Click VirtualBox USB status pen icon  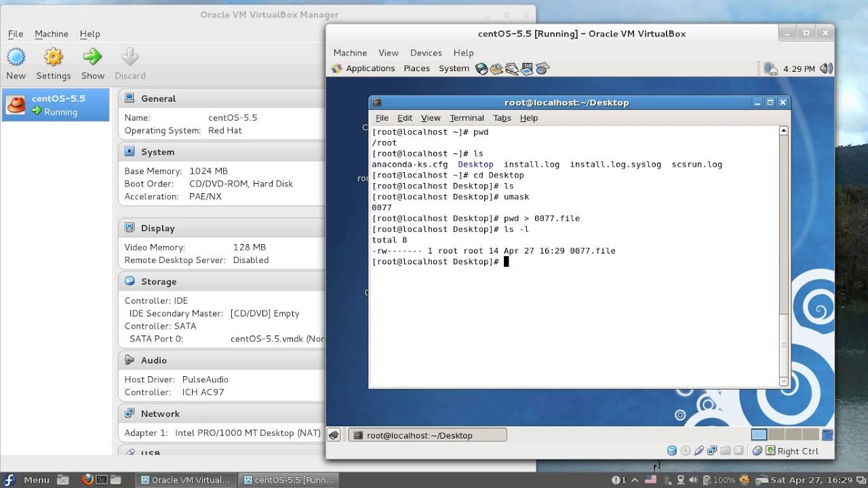pyautogui.click(x=699, y=451)
